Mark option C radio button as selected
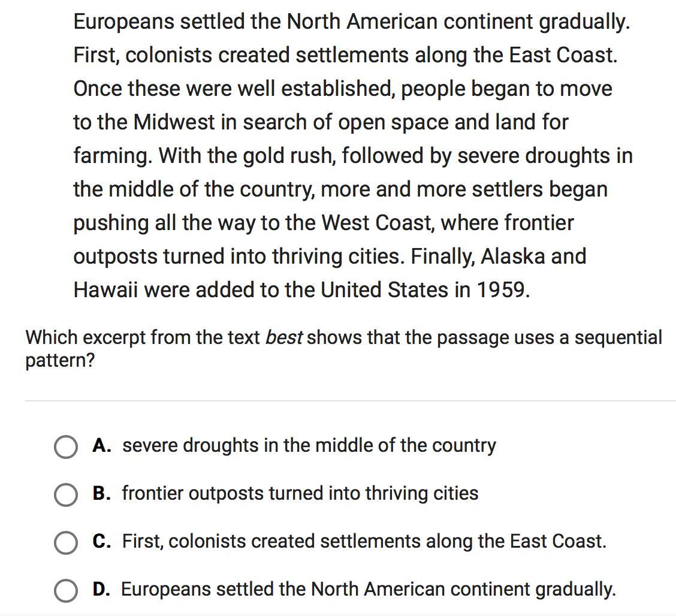Screen dimensions: 676x616 coord(65,543)
